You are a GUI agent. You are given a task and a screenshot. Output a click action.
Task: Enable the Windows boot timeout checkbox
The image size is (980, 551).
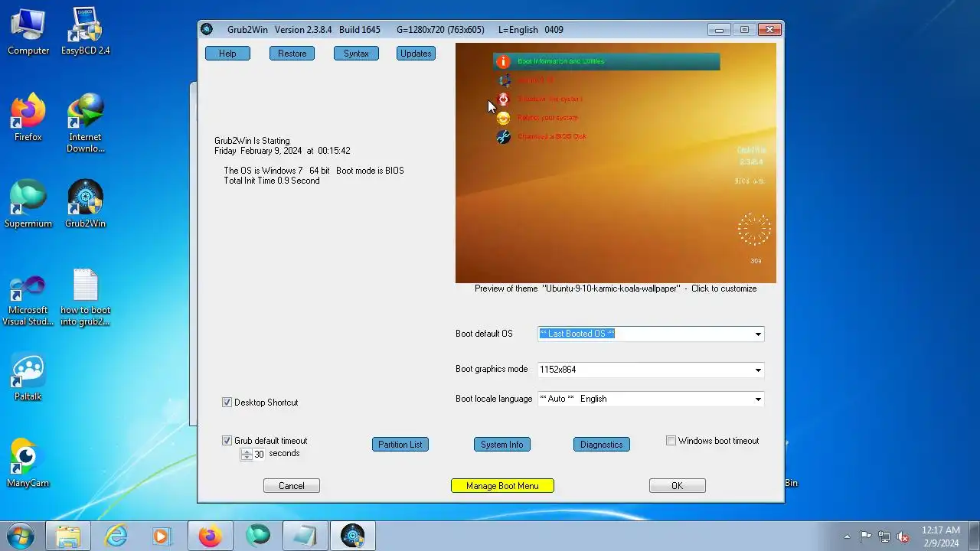coord(671,441)
